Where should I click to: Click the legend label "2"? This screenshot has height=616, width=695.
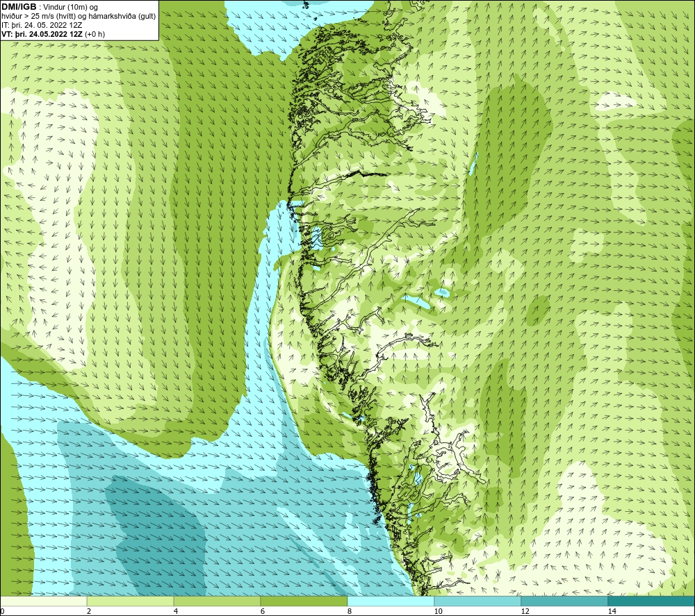pyautogui.click(x=89, y=612)
